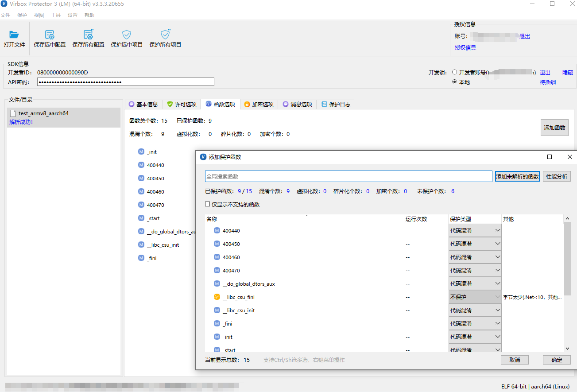Viewport: 577px width, 392px height.
Task: Open the 帮助 menu
Action: click(x=89, y=15)
